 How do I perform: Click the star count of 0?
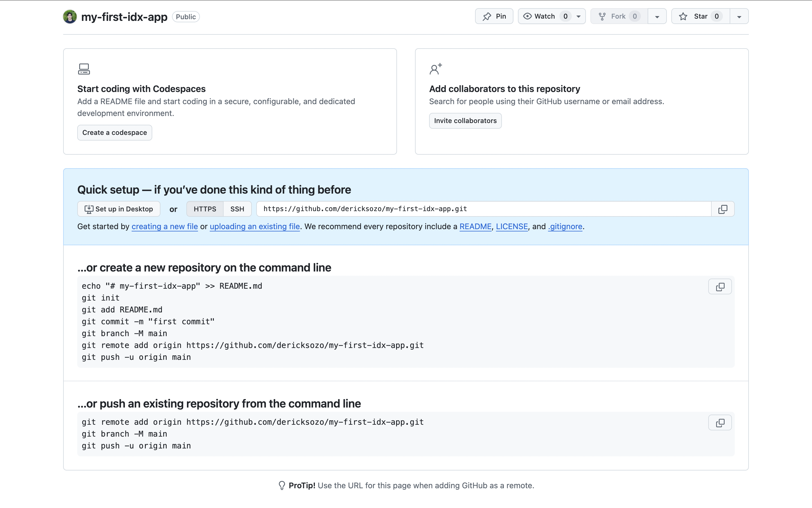pos(717,16)
